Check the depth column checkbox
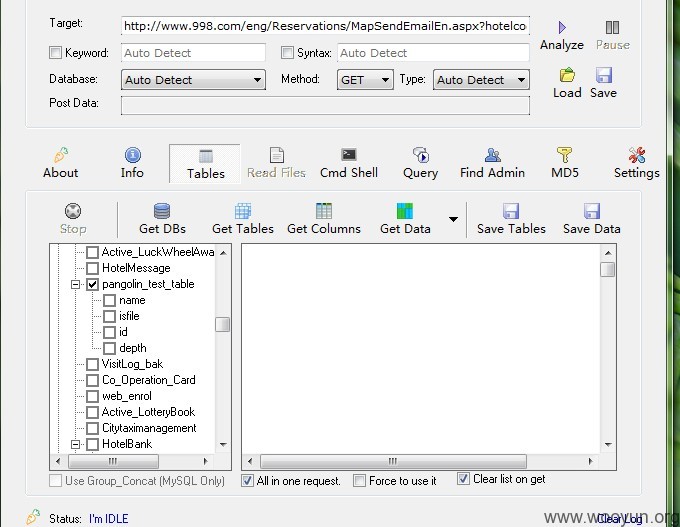The image size is (680, 527). click(x=109, y=348)
